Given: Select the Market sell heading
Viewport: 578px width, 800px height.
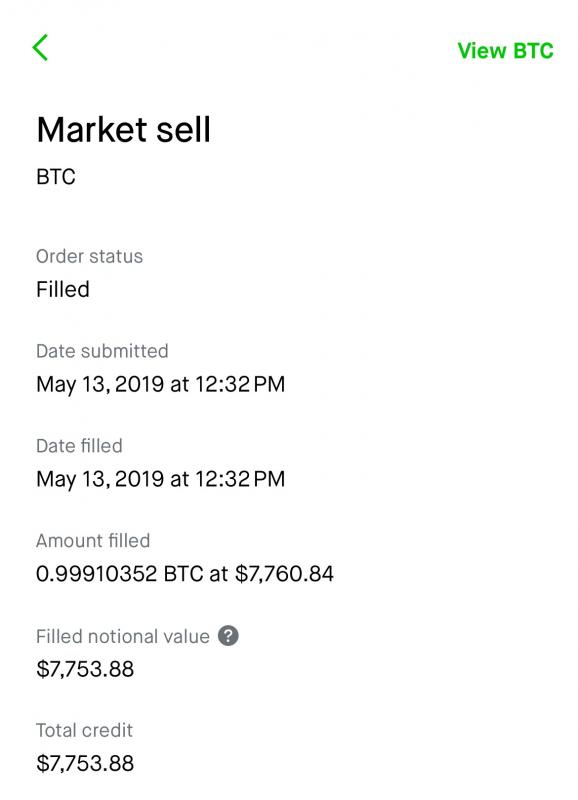Looking at the screenshot, I should [x=123, y=130].
